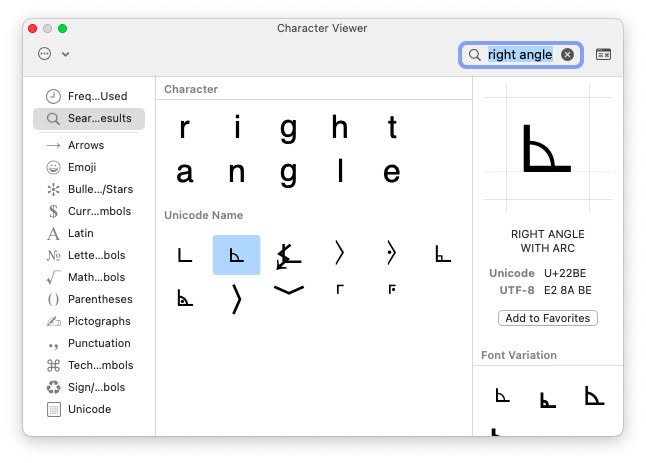Image resolution: width=646 pixels, height=463 pixels.
Task: Select the letter 't' character
Action: tap(392, 128)
